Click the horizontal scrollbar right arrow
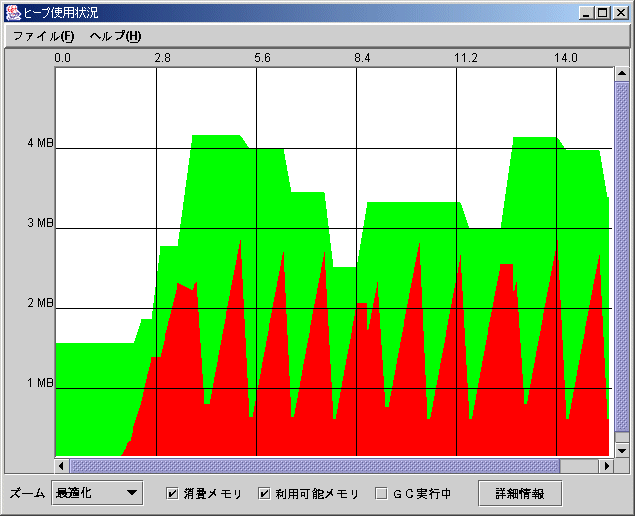The image size is (635, 516). 607,466
